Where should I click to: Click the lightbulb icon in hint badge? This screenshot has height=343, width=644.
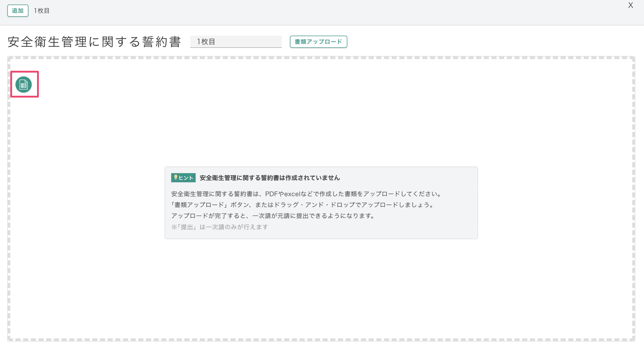pos(176,177)
